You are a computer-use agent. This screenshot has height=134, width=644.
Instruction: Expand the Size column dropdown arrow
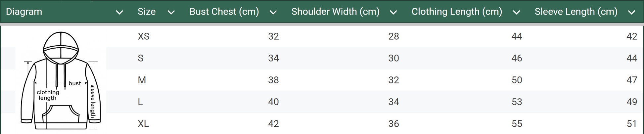click(x=171, y=12)
